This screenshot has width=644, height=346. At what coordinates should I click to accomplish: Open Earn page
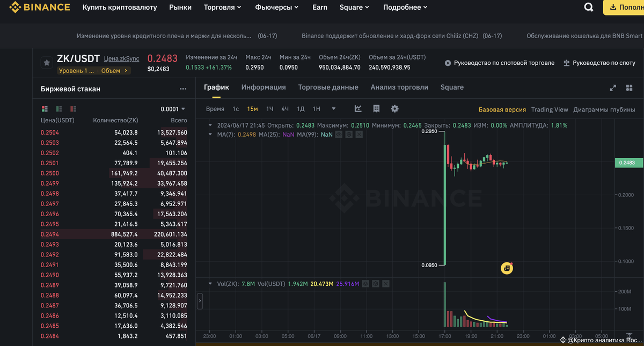[320, 8]
